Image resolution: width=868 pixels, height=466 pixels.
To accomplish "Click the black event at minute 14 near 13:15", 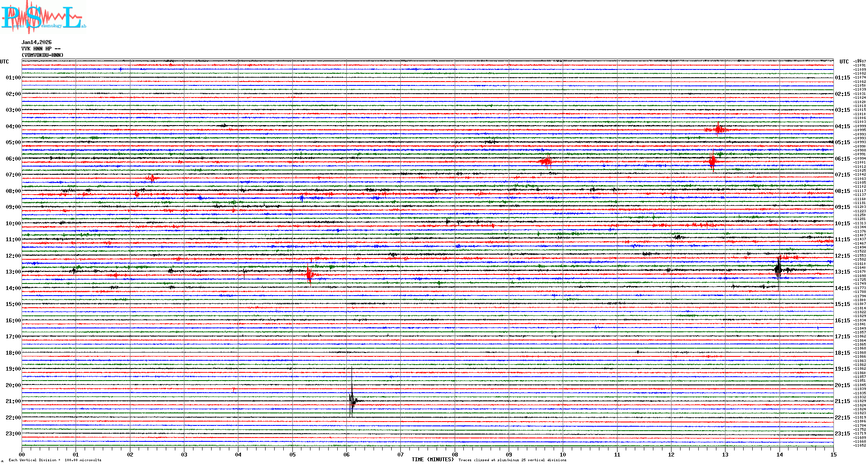I will point(779,270).
